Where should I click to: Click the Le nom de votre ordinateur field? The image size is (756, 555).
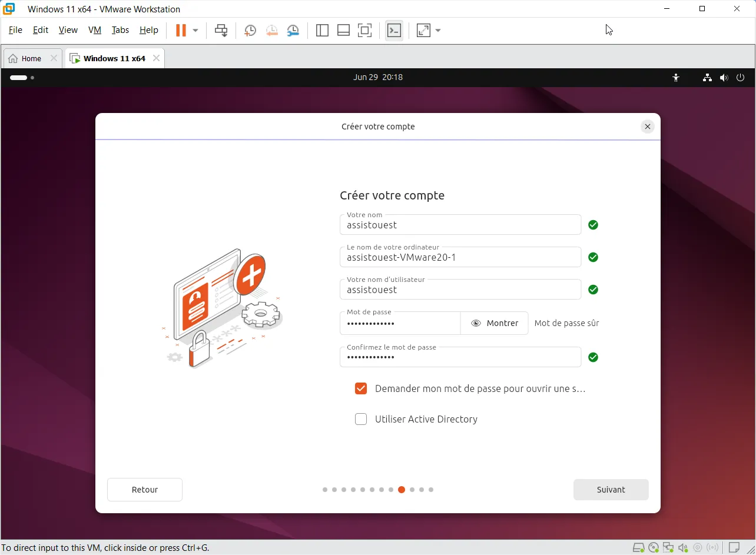tap(460, 257)
